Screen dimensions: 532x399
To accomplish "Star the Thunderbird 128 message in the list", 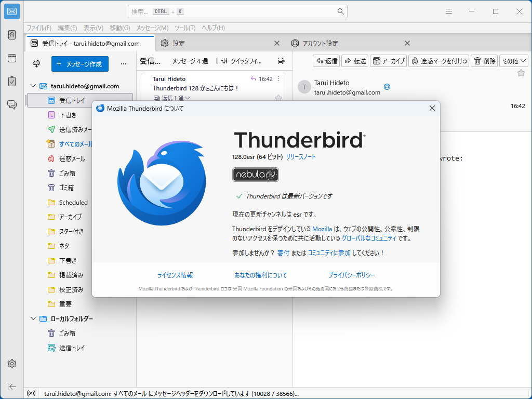I will tap(278, 98).
